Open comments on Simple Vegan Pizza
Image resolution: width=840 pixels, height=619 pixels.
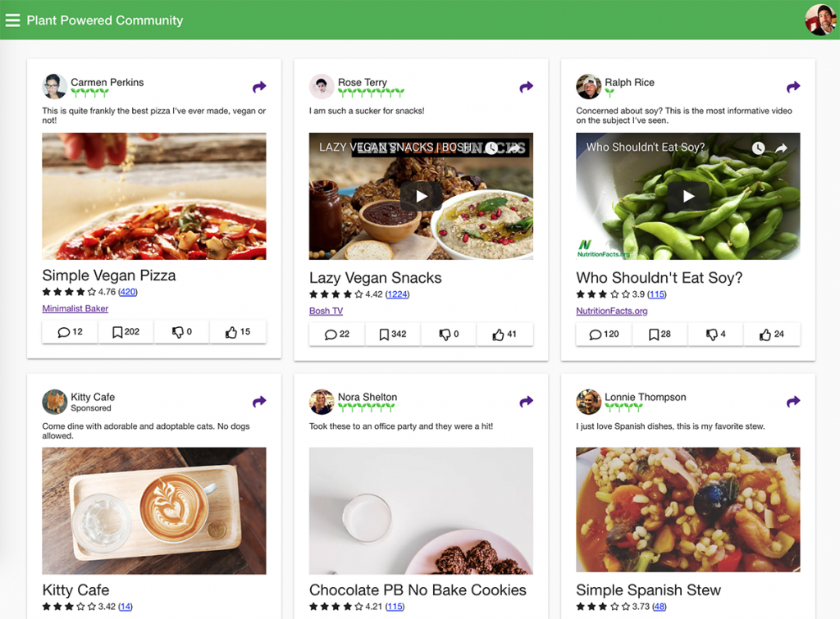70,332
